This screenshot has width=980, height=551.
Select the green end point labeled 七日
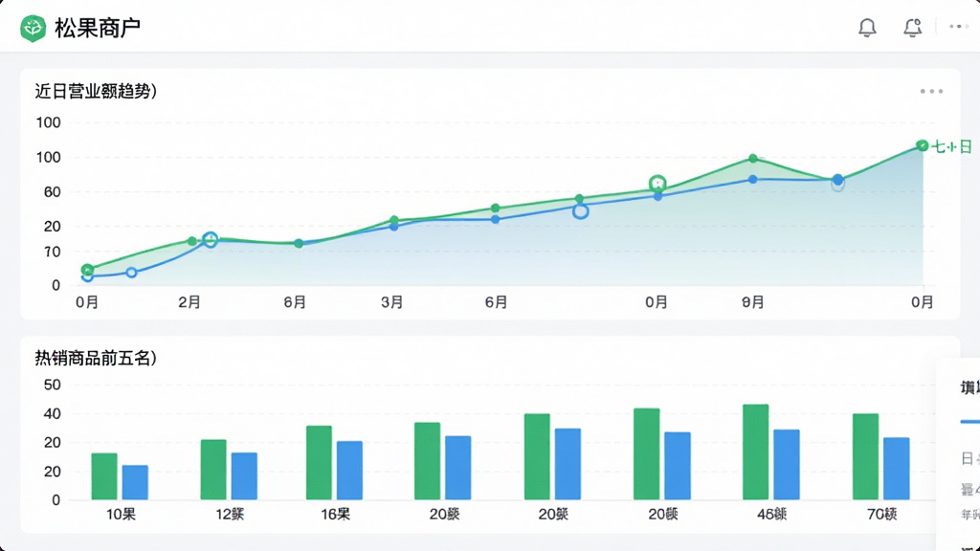point(923,145)
